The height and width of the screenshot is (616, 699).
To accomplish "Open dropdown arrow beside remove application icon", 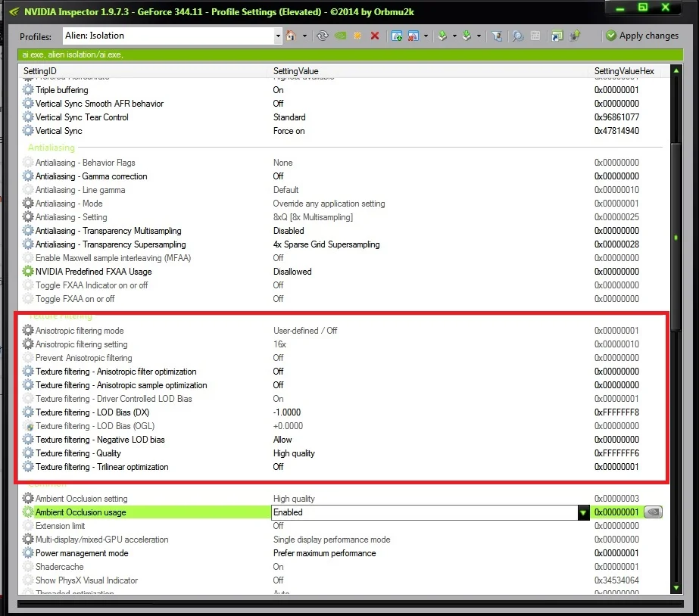I will [426, 36].
